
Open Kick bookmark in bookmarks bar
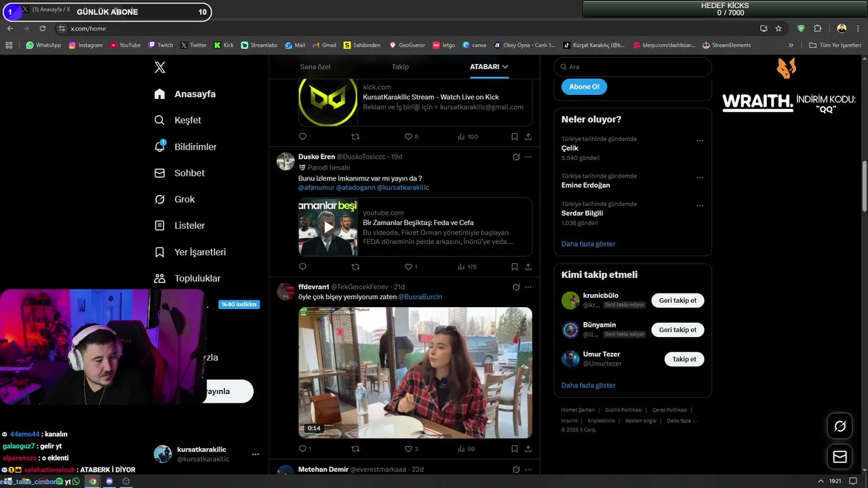pos(224,45)
